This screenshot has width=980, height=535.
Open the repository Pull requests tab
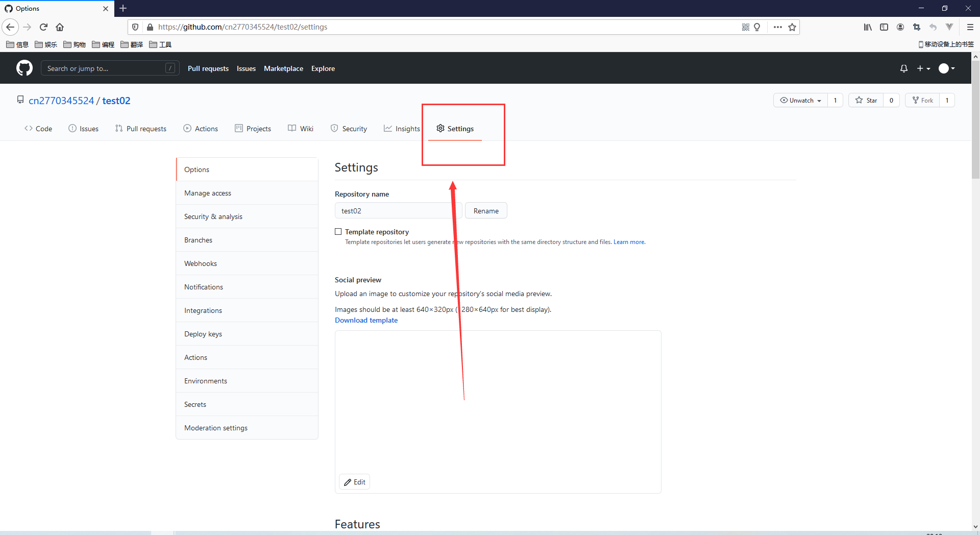click(141, 129)
